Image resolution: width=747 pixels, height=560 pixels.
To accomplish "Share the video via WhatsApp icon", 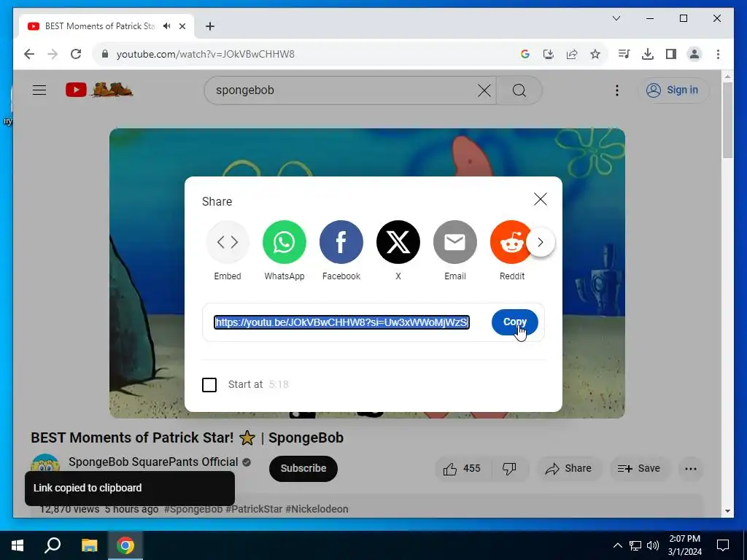I will 285,242.
